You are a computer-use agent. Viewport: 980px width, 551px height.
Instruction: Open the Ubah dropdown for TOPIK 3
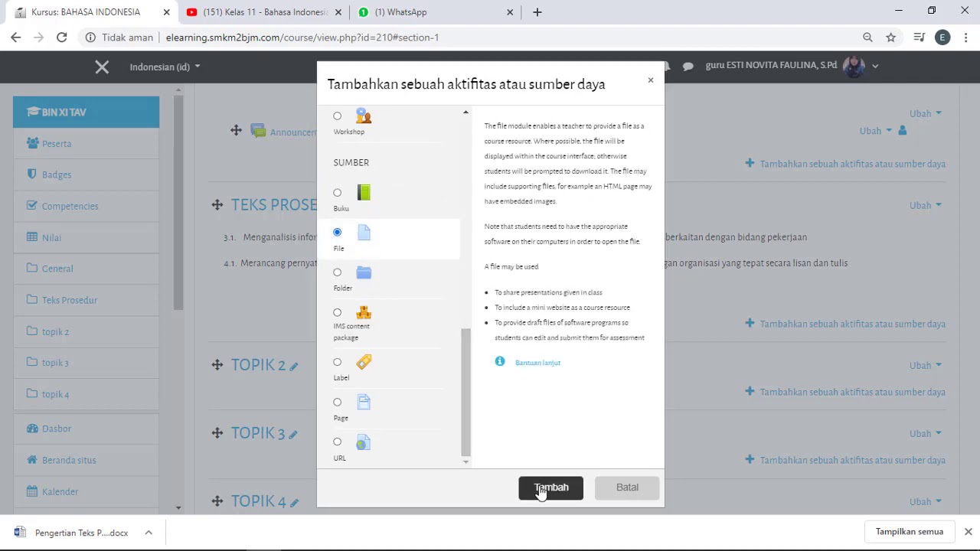coord(925,433)
